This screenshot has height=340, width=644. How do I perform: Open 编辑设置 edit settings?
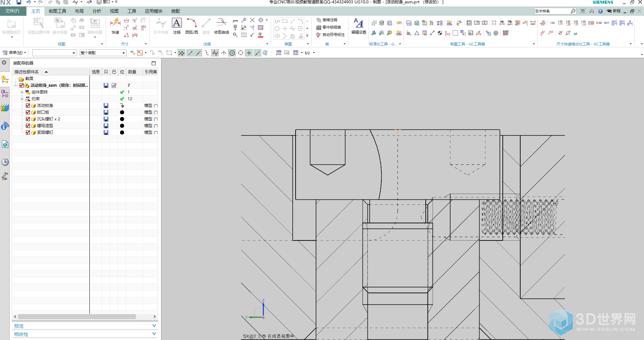click(358, 26)
